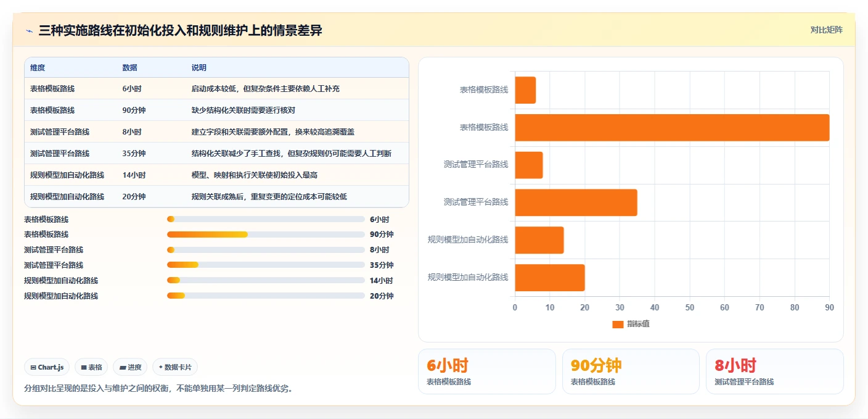Click the progress bar labeled 8小时

click(266, 250)
